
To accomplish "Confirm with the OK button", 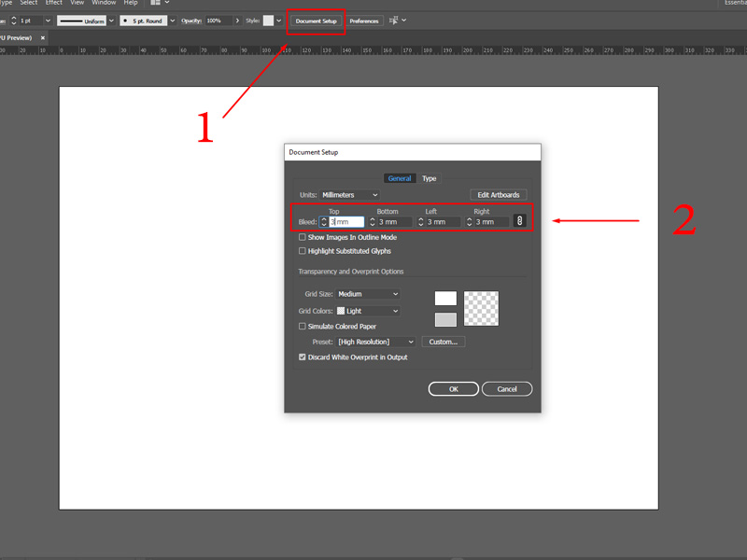I will 454,389.
